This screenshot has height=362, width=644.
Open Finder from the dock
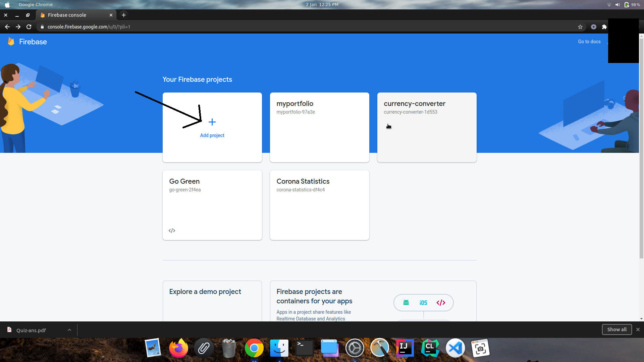tap(279, 348)
